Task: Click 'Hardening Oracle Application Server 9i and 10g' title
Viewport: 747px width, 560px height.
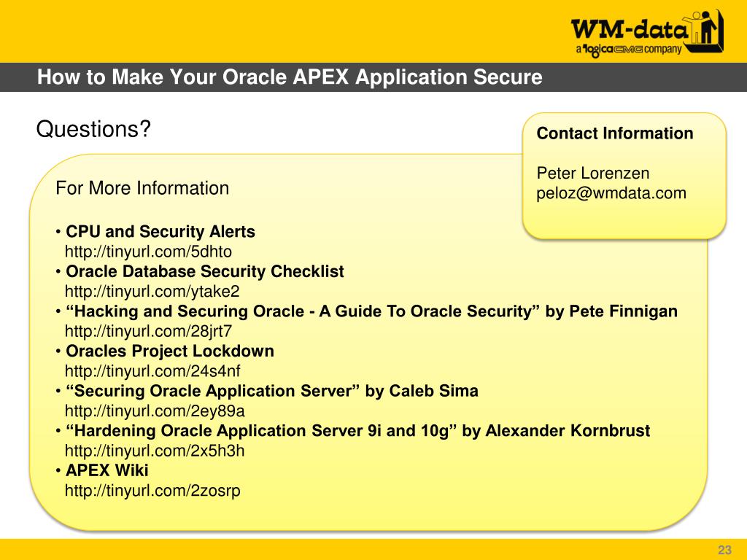Action: 357,431
